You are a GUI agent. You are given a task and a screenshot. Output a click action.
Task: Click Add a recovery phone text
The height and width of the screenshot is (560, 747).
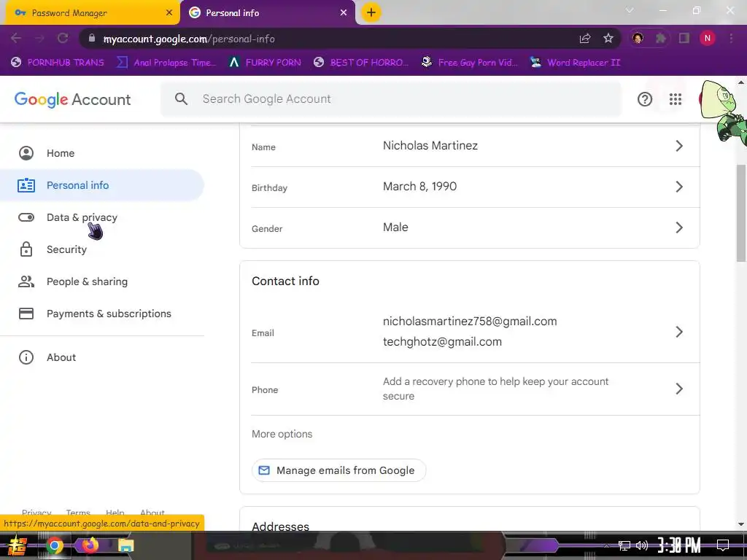(x=495, y=389)
